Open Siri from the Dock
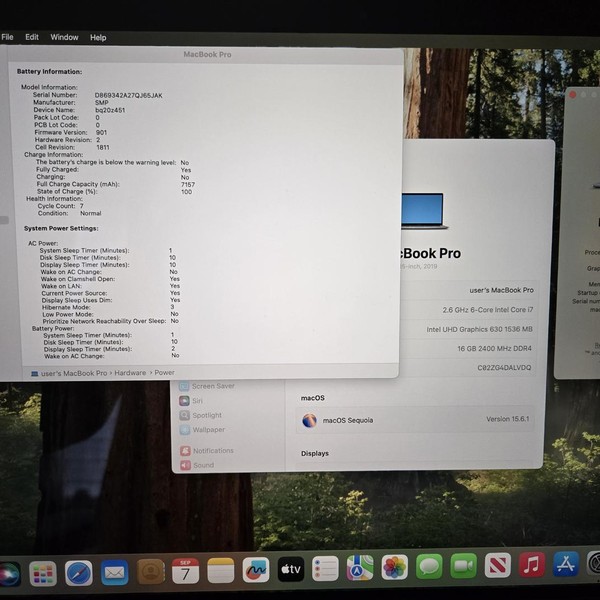This screenshot has width=600, height=600. pyautogui.click(x=9, y=574)
